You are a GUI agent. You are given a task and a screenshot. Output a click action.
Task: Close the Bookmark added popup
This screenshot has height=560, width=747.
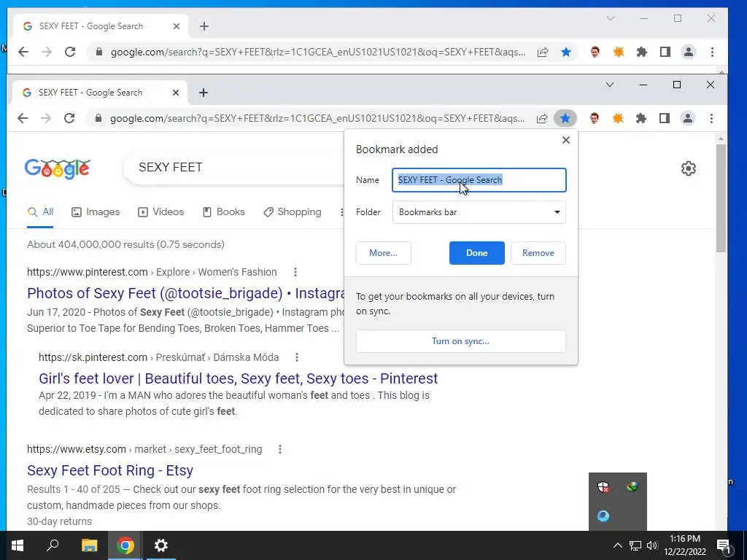(x=566, y=140)
